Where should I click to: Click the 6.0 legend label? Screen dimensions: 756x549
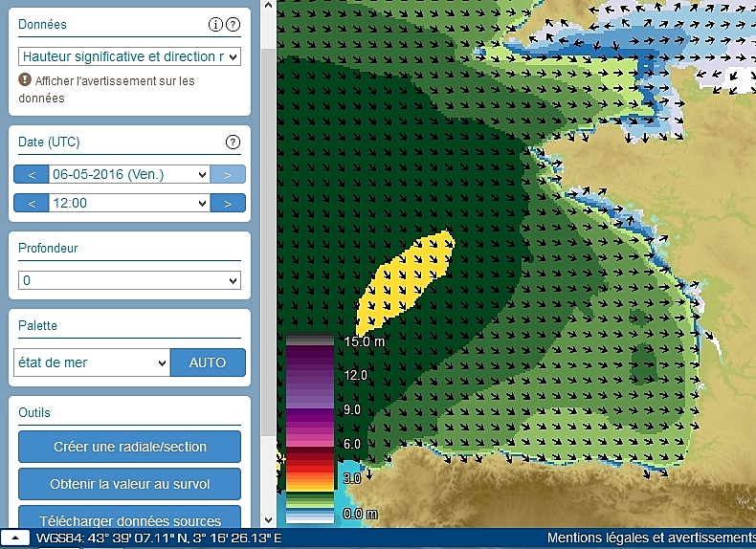(352, 444)
